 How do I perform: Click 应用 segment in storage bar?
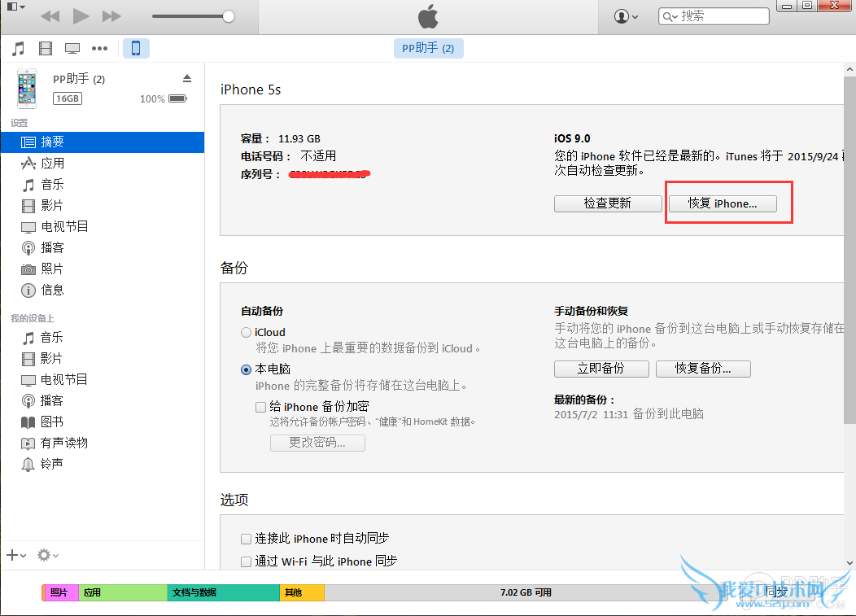click(123, 592)
